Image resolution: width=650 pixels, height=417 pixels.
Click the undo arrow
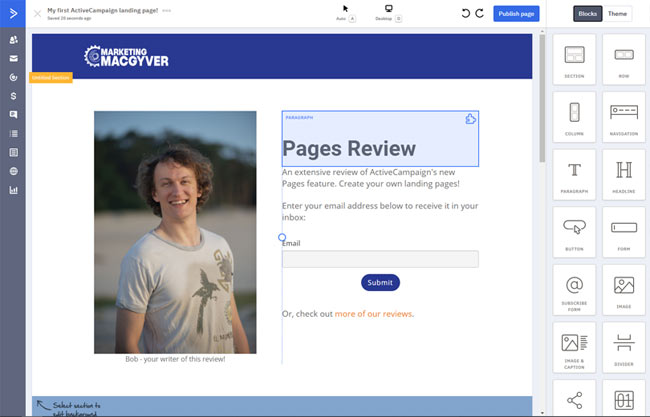[x=465, y=13]
